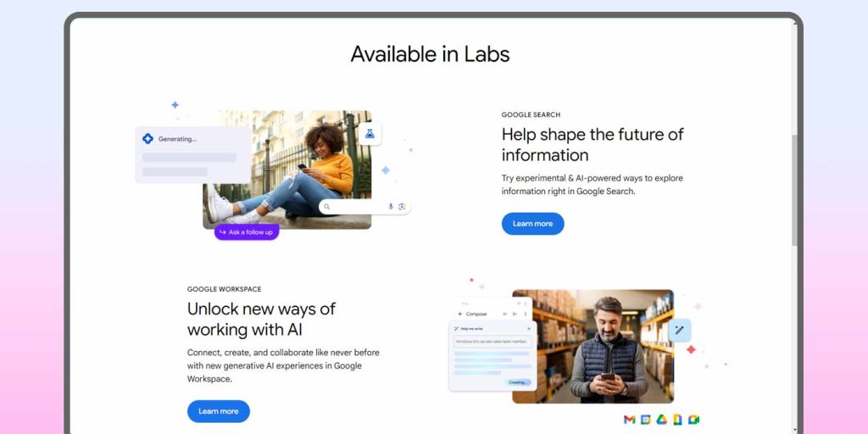868x434 pixels.
Task: Click Learn more under Google Workspace
Action: coord(219,411)
